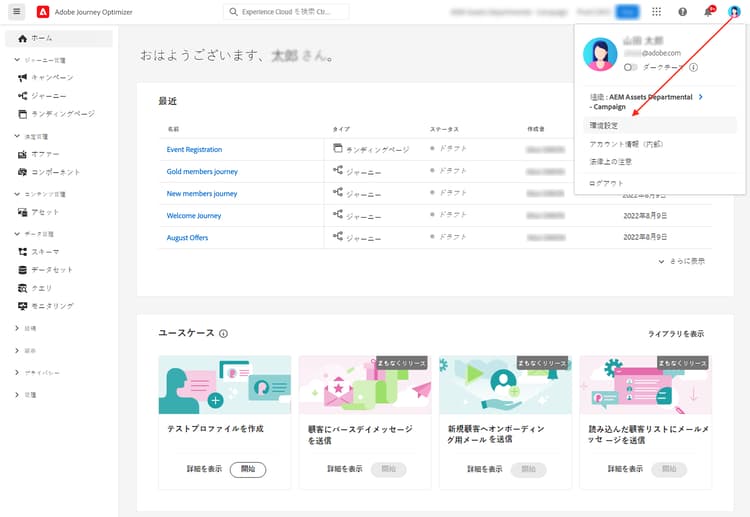Click the Adobe logo in the header
Screen dimensions: 750x517
coord(43,12)
